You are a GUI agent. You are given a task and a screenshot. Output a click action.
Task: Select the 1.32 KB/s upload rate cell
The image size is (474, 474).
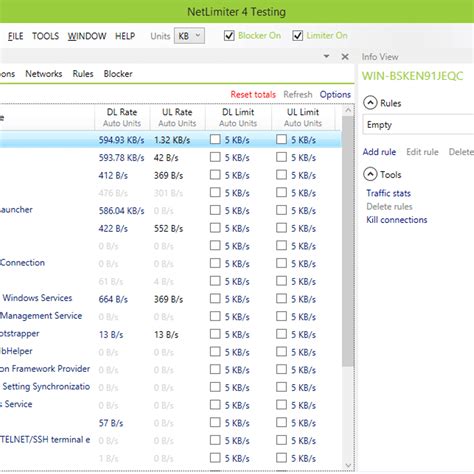pyautogui.click(x=172, y=140)
